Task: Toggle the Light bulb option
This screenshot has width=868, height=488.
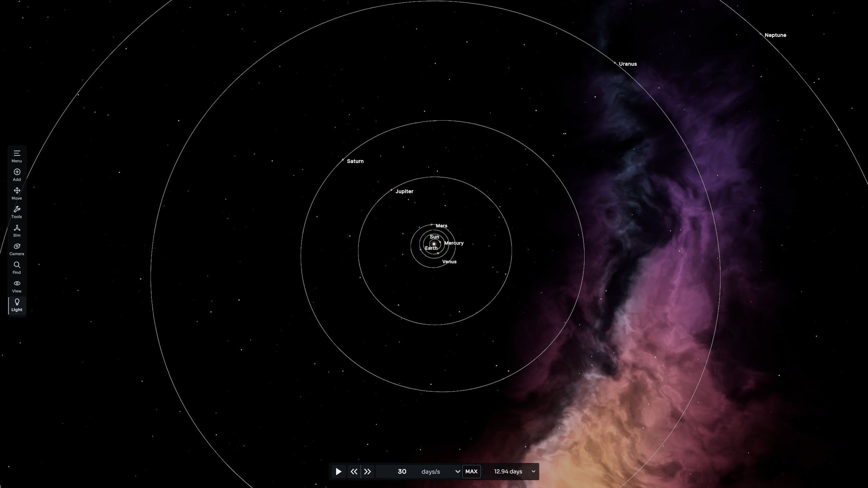Action: click(17, 305)
